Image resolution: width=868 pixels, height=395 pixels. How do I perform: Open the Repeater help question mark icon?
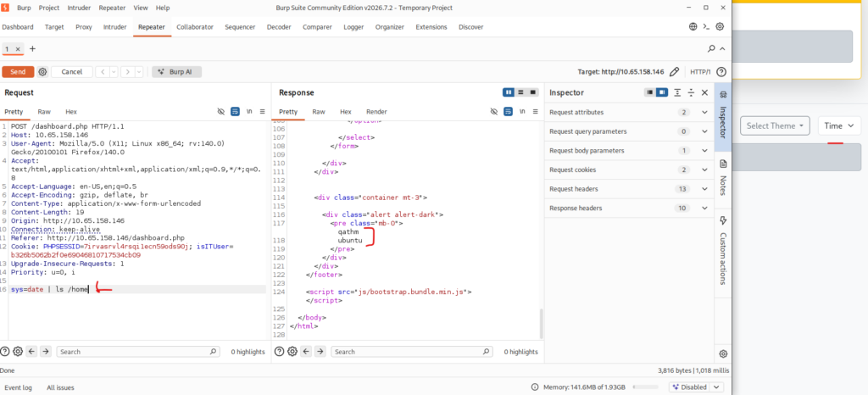tap(721, 72)
